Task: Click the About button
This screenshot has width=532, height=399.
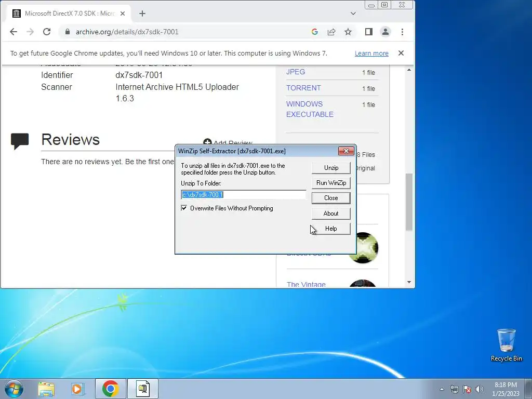Action: (x=331, y=214)
